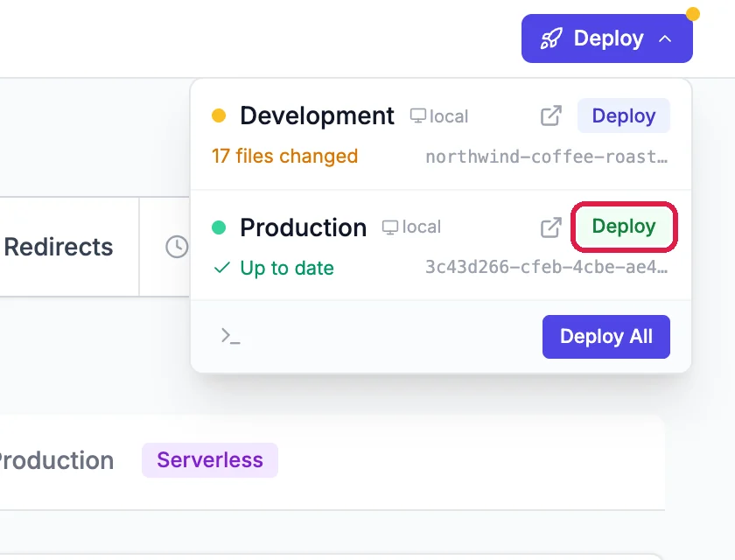The image size is (735, 560).
Task: Click the yellow status dot for Development
Action: (219, 115)
